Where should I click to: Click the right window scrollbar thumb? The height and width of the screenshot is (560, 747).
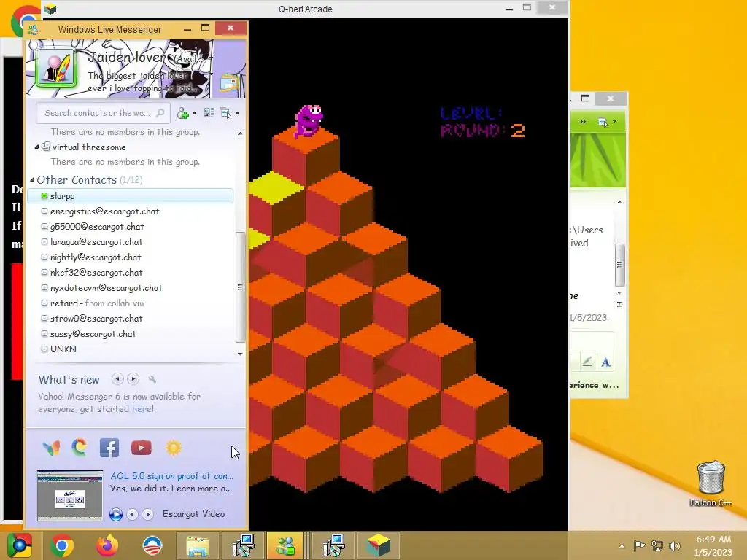pyautogui.click(x=619, y=264)
